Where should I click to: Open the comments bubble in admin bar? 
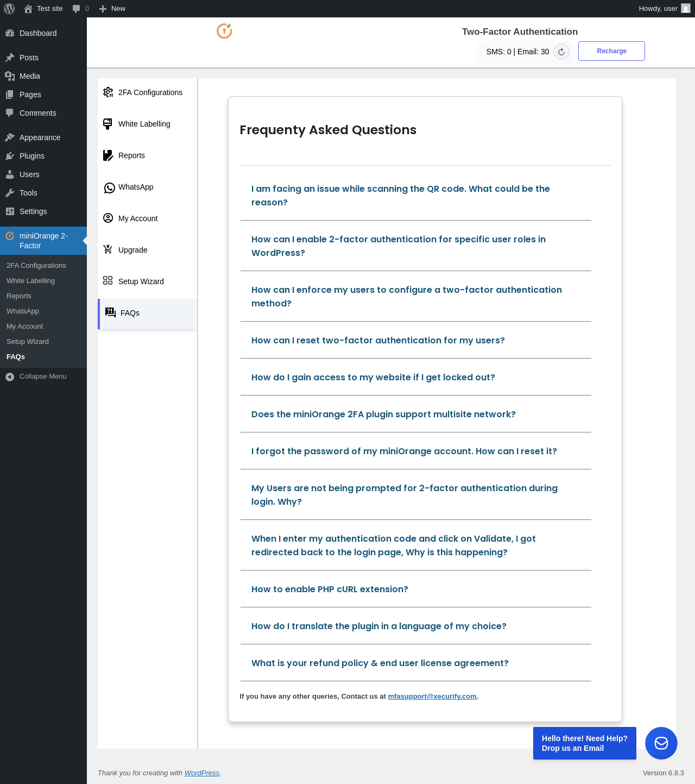77,9
